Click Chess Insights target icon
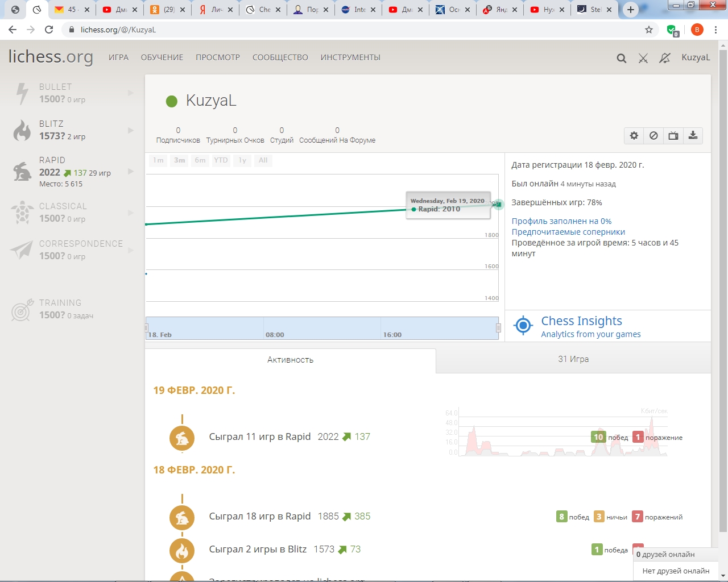The image size is (728, 582). [x=523, y=326]
